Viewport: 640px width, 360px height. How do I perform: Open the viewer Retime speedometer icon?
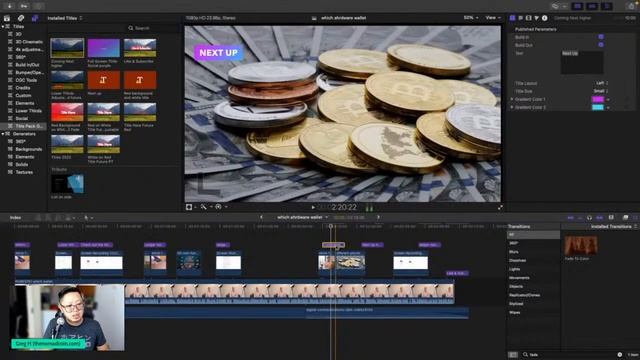218,207
